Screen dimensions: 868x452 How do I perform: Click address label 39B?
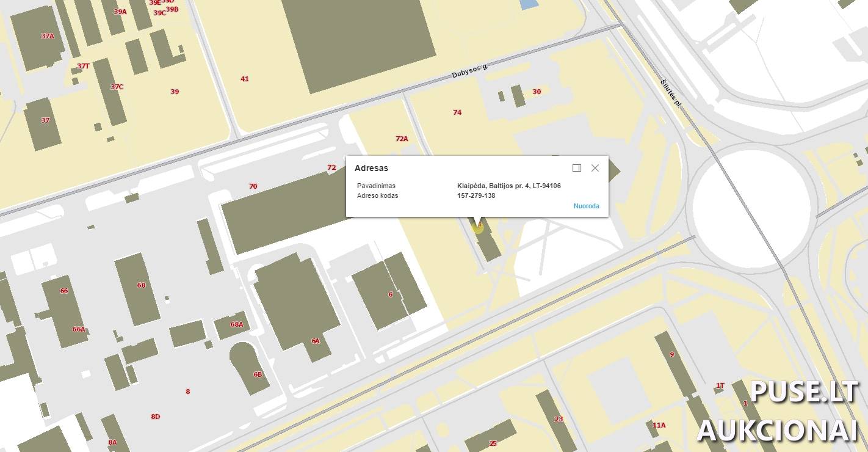click(172, 9)
